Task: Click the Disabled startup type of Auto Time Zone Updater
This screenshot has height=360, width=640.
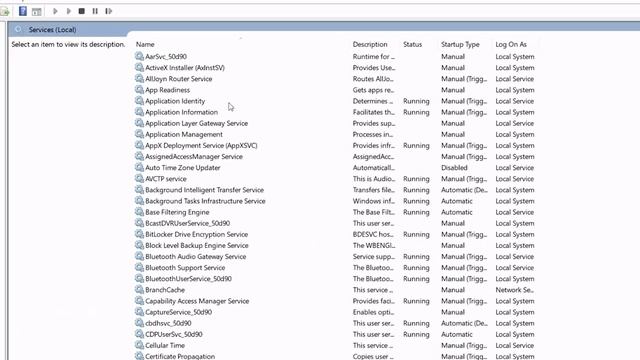Action: coord(454,168)
